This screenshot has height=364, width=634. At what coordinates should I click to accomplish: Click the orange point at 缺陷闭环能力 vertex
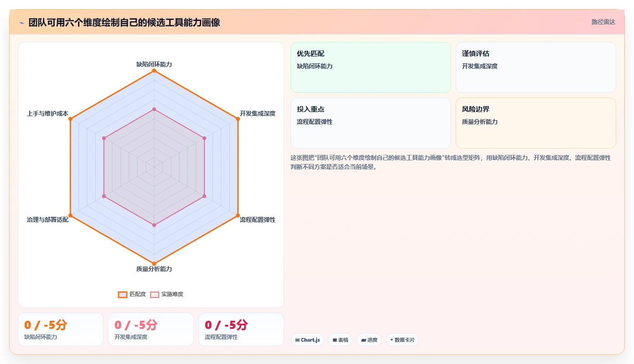(x=154, y=71)
